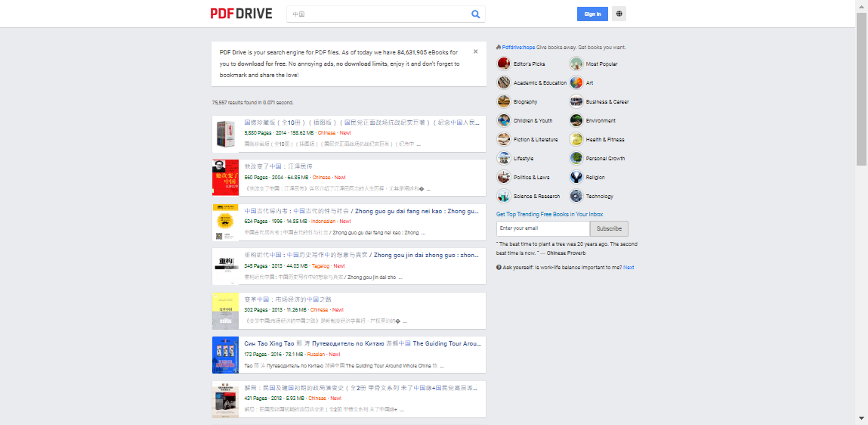Open the Get Top Trending Free Books link
Viewport: 868px width, 425px height.
click(550, 214)
